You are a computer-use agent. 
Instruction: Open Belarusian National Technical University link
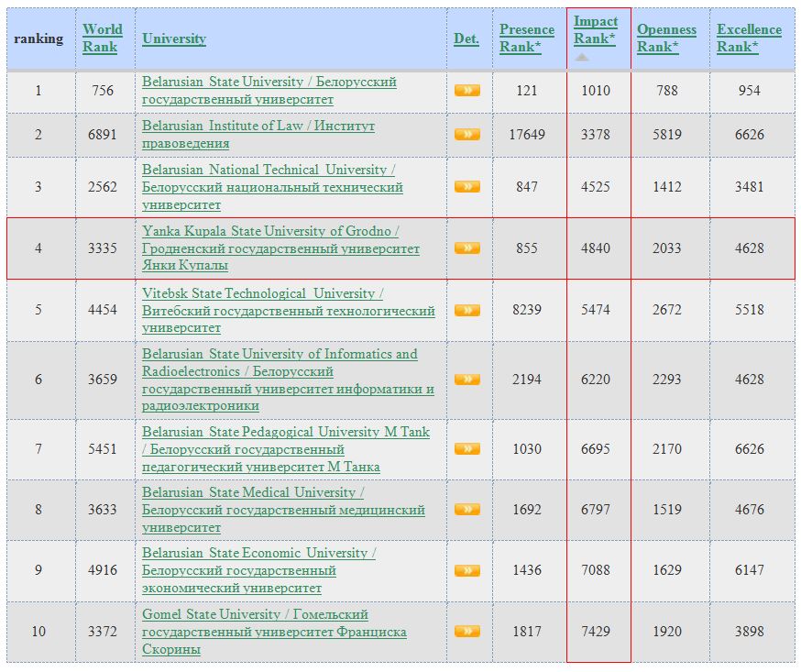(272, 187)
